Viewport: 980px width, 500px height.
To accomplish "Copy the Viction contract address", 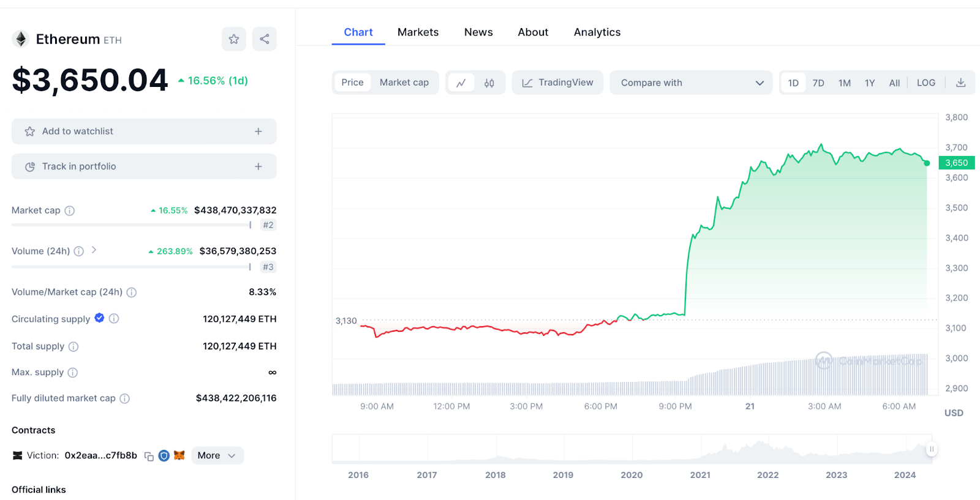I will point(149,456).
